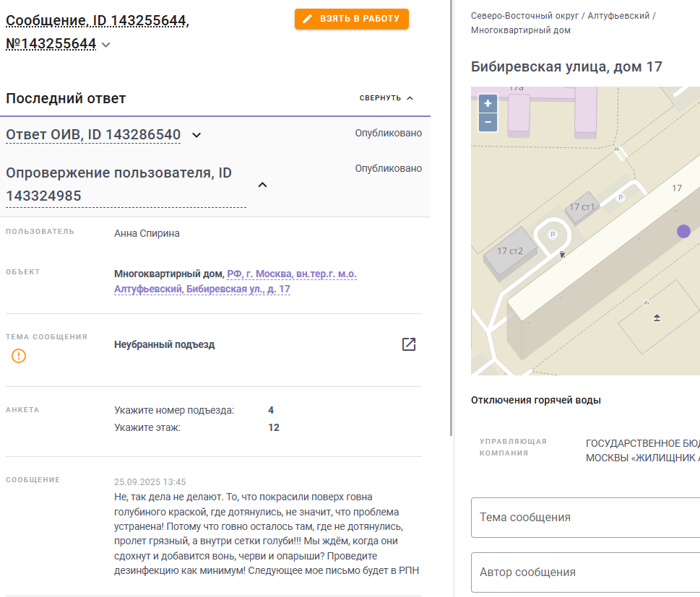Click the purple location marker on map

(683, 231)
